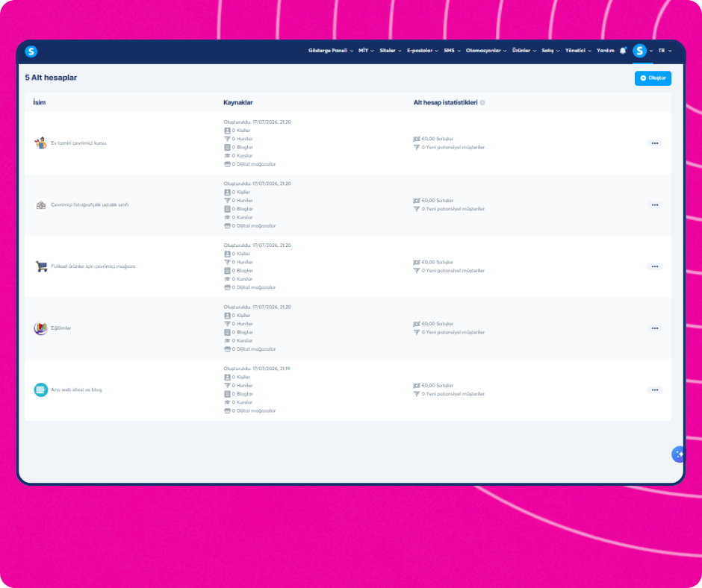Screen dimensions: 702x588
Task: Click the Çevrimiçi fotoğrafçılık ustalık sınıfı avatar
Action: (x=41, y=204)
